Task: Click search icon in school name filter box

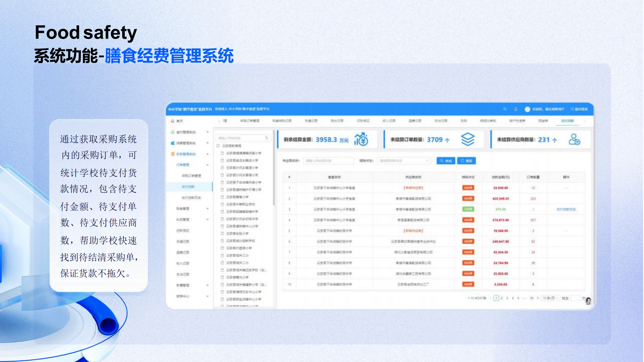Action: [267, 138]
